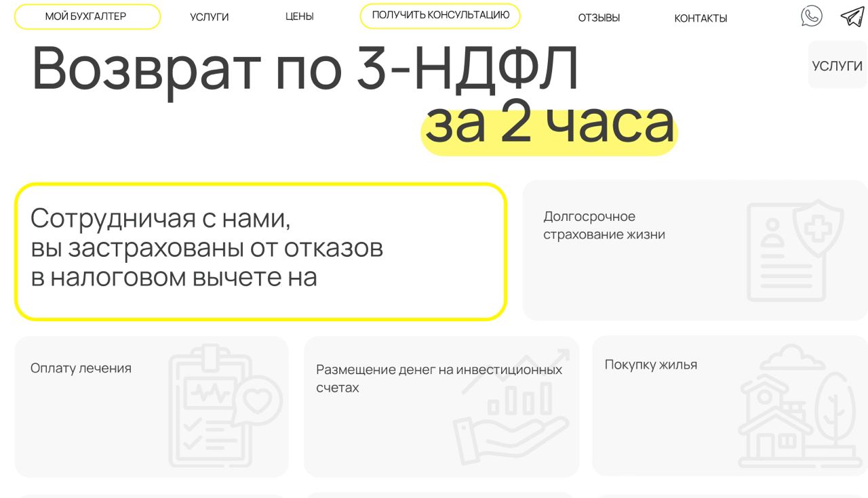Click the за 2 часа highlighted text
Screen dimensions: 868x498
(x=549, y=125)
